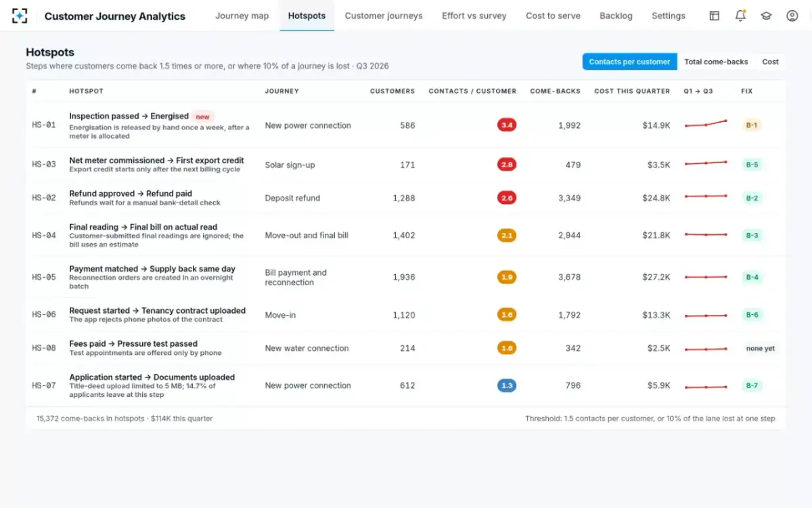Switch to the Cost view
Screen dimensions: 812x508
[770, 62]
